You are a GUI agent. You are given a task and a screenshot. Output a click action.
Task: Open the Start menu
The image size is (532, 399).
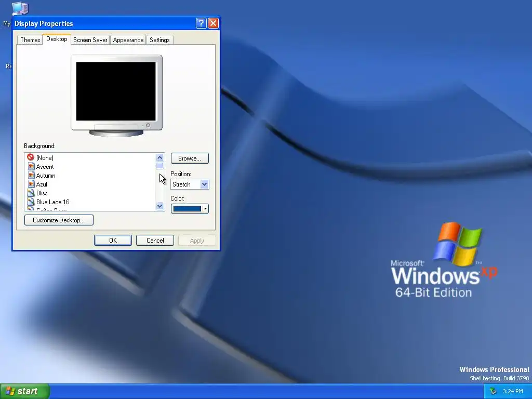point(25,391)
